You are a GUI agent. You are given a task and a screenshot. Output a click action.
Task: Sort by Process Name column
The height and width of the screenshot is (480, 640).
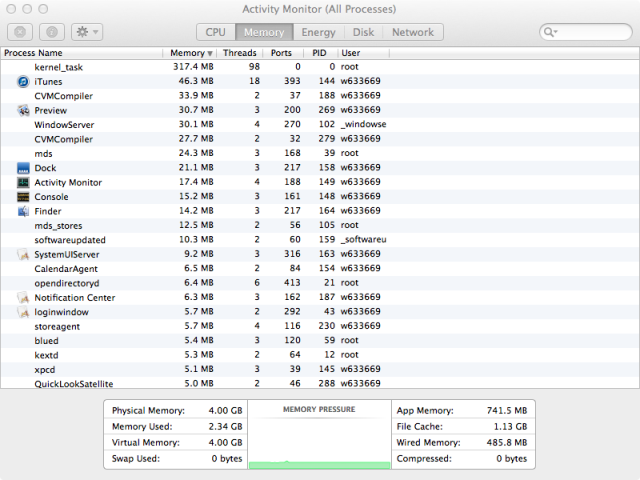click(82, 53)
